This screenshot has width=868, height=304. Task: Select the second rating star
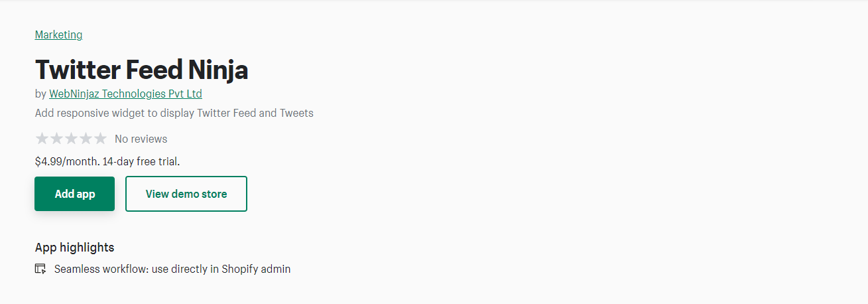click(57, 139)
